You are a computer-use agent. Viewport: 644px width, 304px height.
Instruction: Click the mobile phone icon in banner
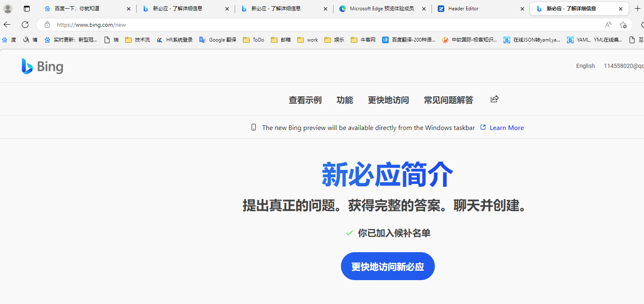point(254,128)
